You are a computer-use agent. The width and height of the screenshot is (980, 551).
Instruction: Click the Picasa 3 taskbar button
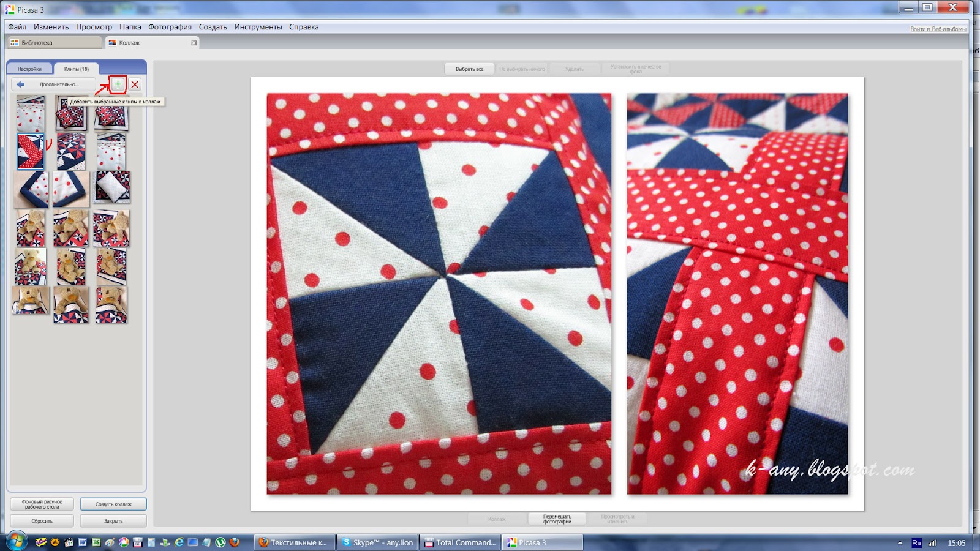543,542
